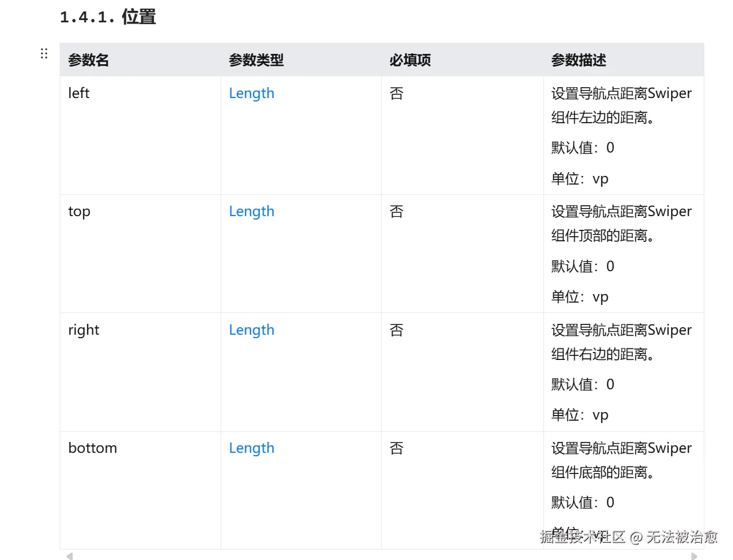Open the Length link in the right row
The width and height of the screenshot is (733, 560).
tap(252, 330)
